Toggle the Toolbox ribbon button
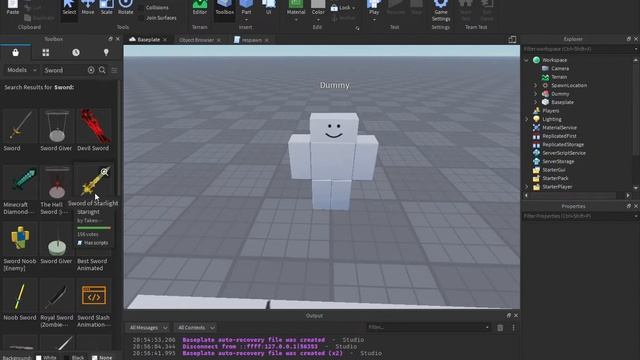Screen dimensions: 640x360 (224, 7)
